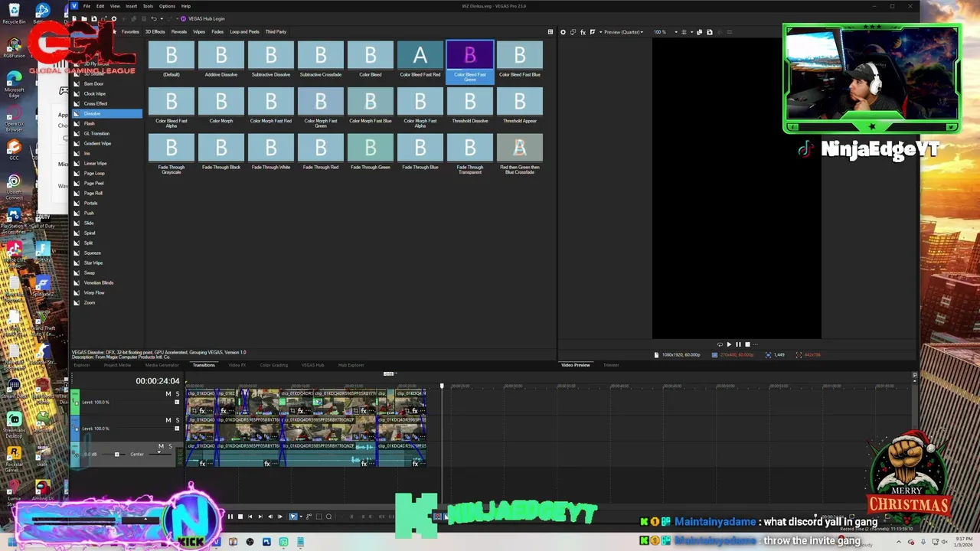Click the project properties gear icon

(x=114, y=18)
